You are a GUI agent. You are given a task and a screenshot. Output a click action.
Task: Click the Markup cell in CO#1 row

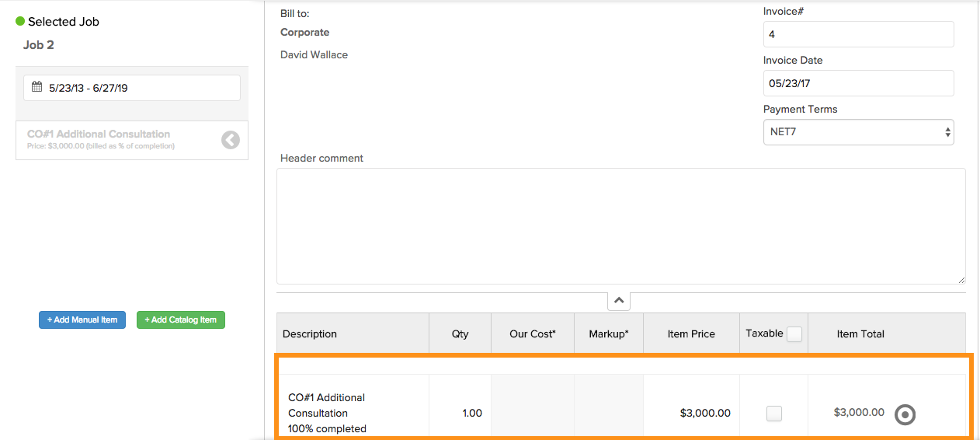[609, 406]
